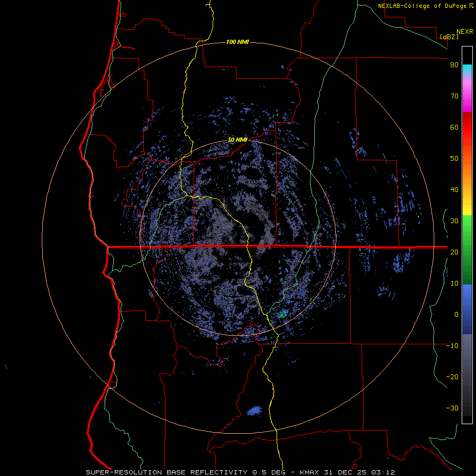
Task: Choose the 30 value on the dBZ scale
Action: (x=454, y=221)
